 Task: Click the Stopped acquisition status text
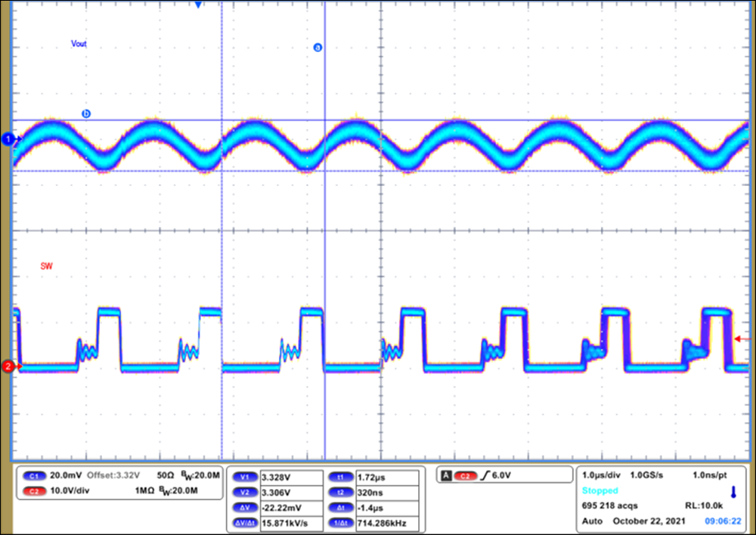click(x=600, y=490)
